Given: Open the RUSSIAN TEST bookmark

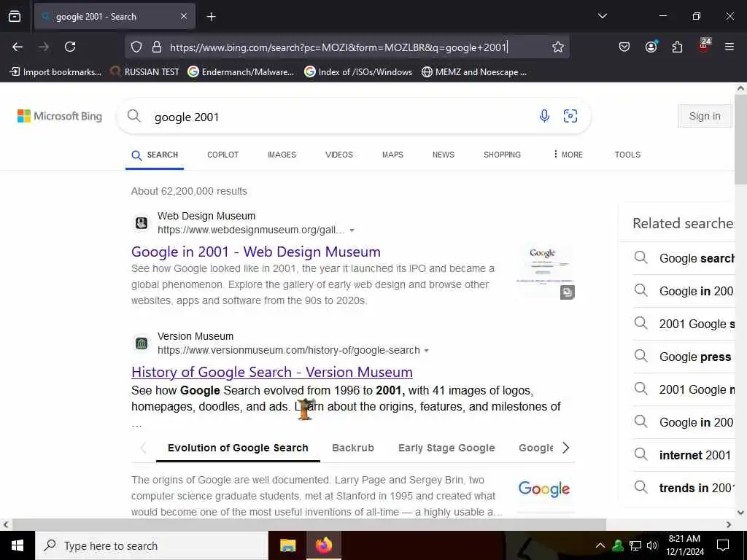Looking at the screenshot, I should click(x=145, y=72).
